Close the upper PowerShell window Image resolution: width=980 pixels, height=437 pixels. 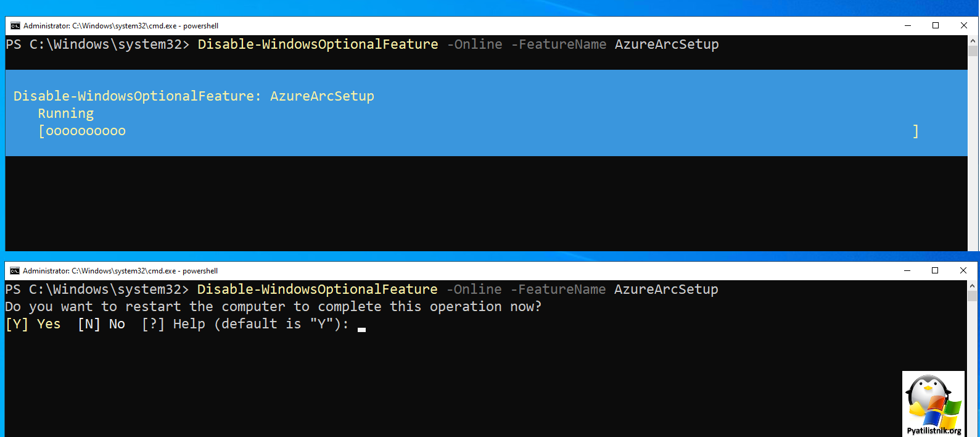coord(964,26)
